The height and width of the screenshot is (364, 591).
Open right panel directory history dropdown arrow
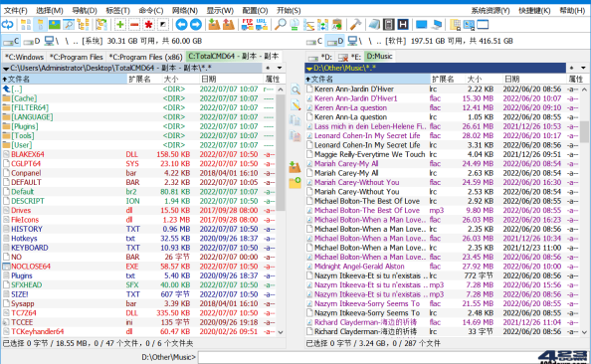[583, 68]
